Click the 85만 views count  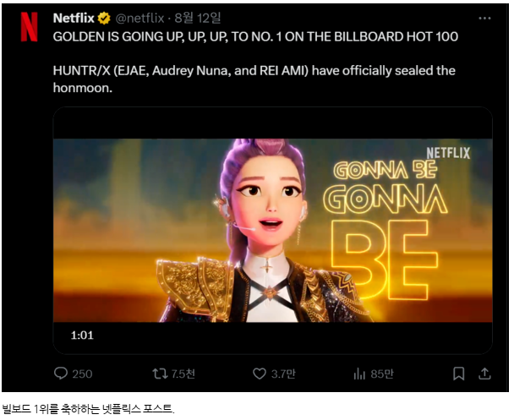pos(382,374)
